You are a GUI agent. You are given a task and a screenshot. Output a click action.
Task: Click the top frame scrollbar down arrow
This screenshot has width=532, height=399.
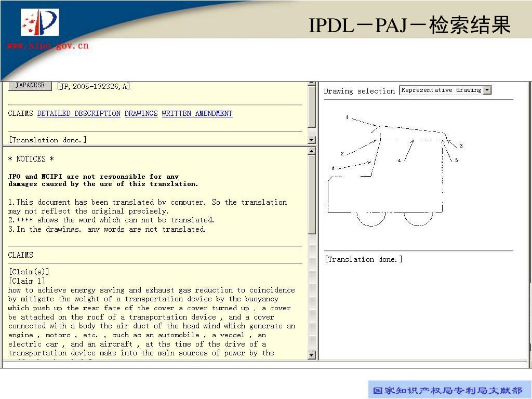[x=312, y=140]
